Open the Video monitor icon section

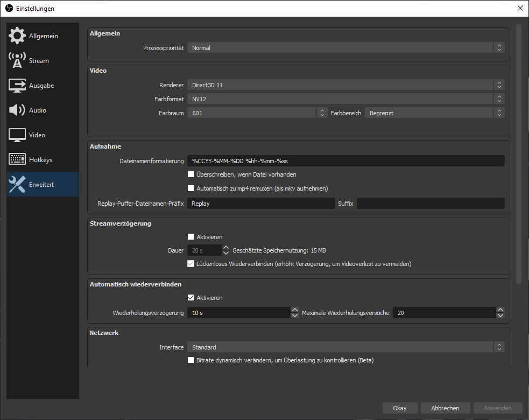[17, 135]
